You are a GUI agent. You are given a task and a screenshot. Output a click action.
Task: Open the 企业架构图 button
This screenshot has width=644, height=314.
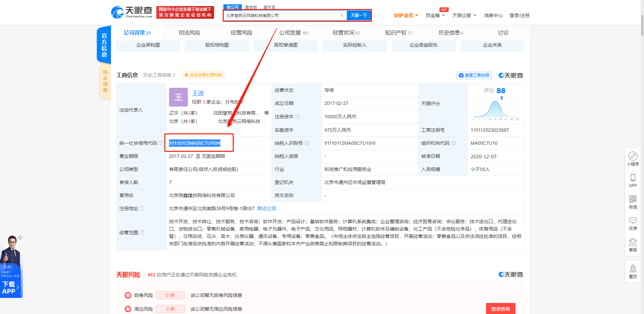148,45
